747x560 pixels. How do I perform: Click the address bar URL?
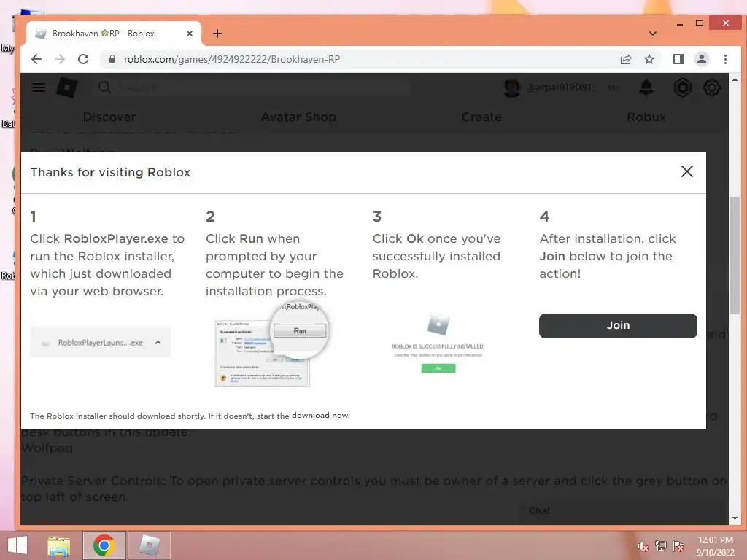pyautogui.click(x=232, y=59)
